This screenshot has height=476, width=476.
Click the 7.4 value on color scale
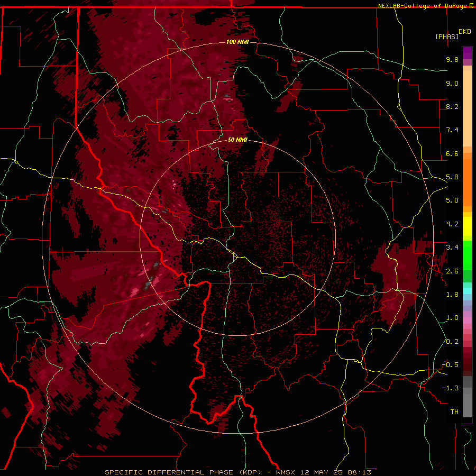pyautogui.click(x=452, y=130)
